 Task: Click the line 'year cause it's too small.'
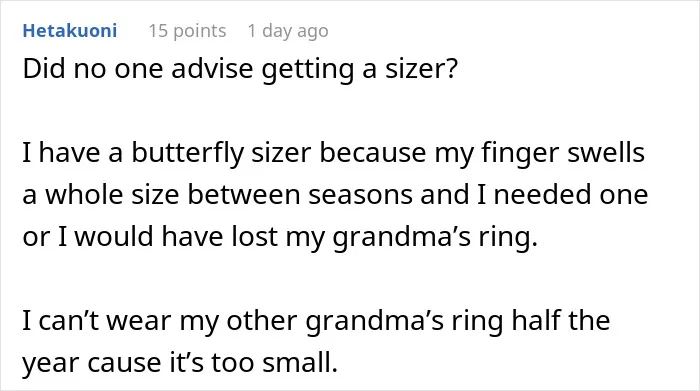tap(180, 362)
